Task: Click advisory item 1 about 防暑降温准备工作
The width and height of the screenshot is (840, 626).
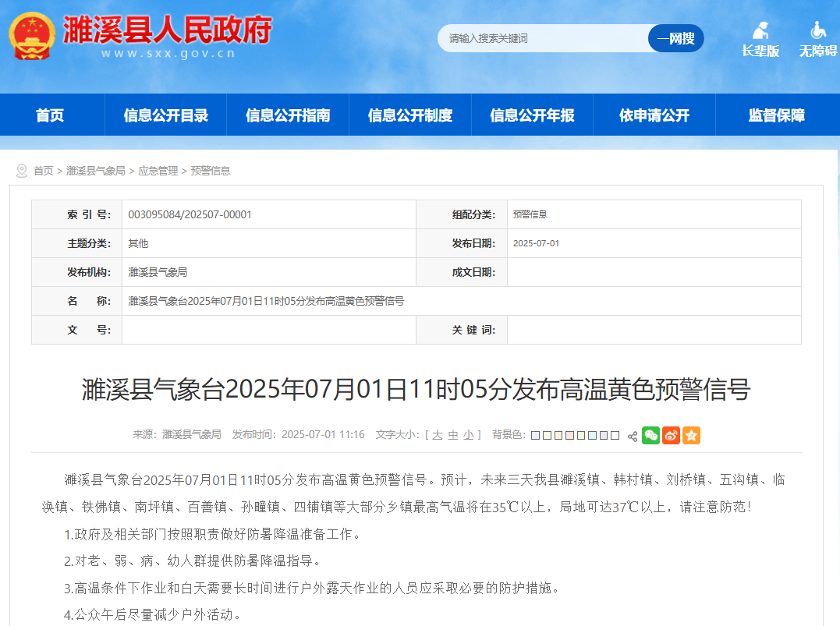Action: (x=214, y=535)
